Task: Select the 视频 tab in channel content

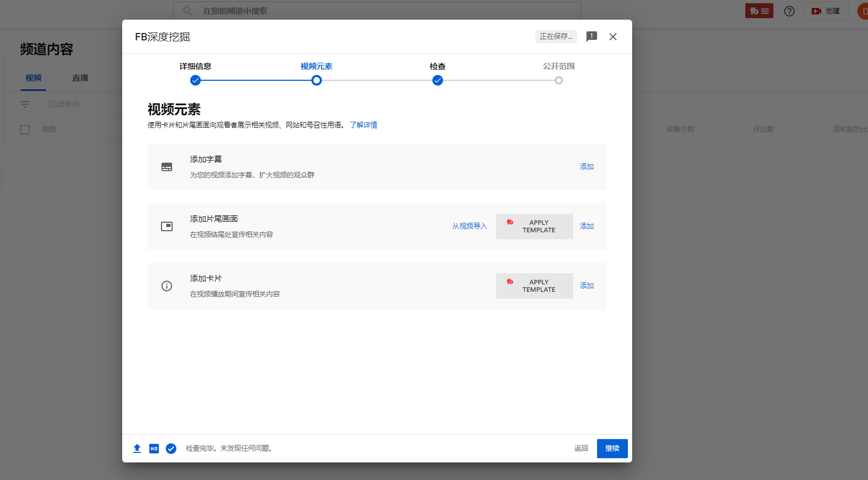Action: pyautogui.click(x=33, y=78)
